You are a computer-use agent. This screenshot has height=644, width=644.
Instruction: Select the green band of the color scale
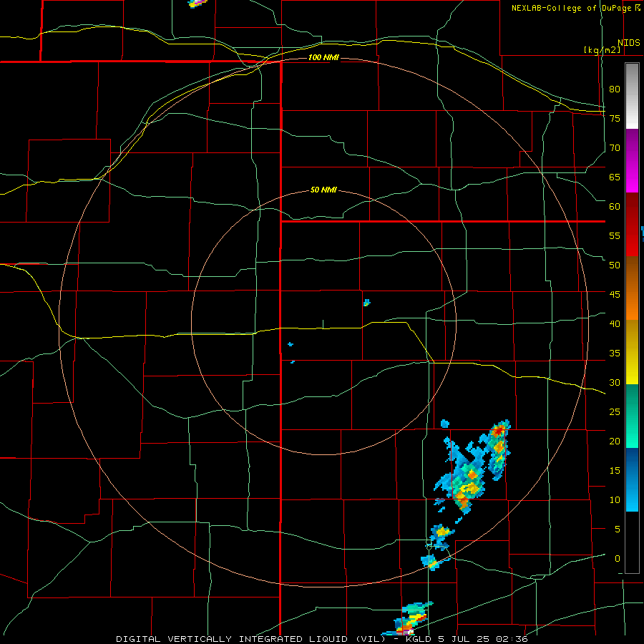[x=632, y=416]
